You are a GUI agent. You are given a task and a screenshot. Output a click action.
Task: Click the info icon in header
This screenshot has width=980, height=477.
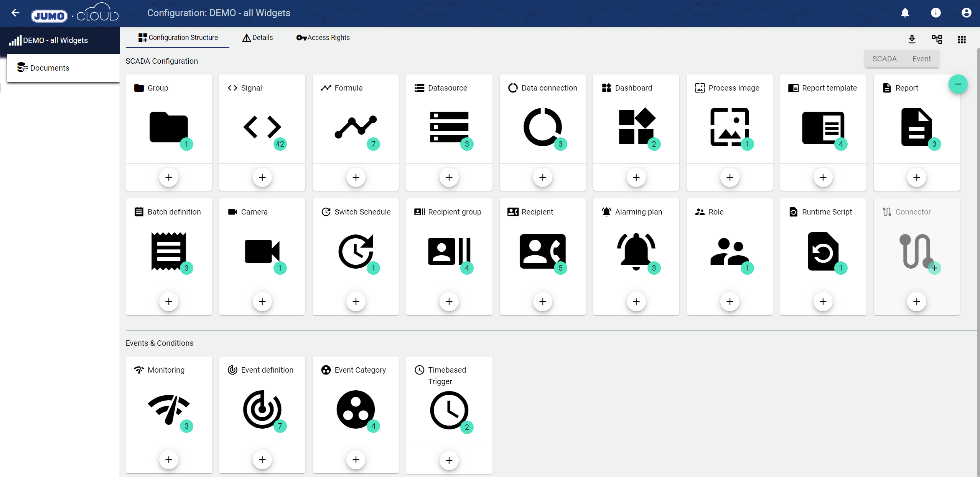coord(936,13)
